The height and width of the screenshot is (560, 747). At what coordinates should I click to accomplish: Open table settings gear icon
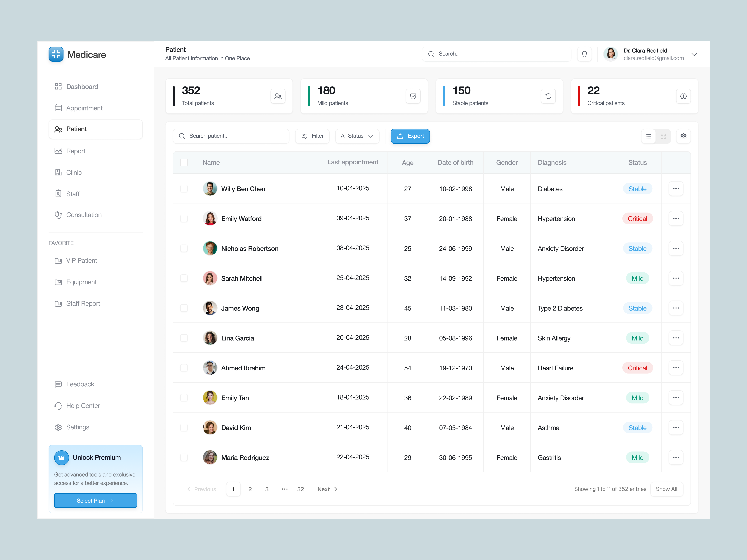683,136
